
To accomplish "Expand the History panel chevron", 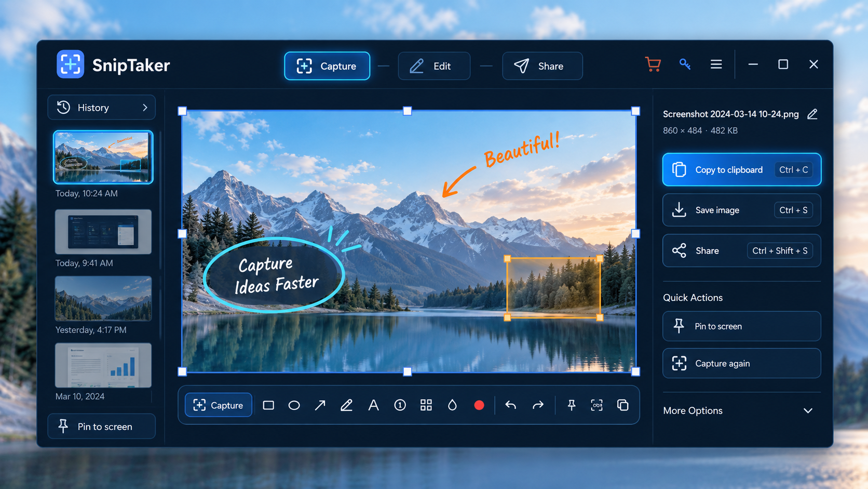I will pyautogui.click(x=145, y=108).
